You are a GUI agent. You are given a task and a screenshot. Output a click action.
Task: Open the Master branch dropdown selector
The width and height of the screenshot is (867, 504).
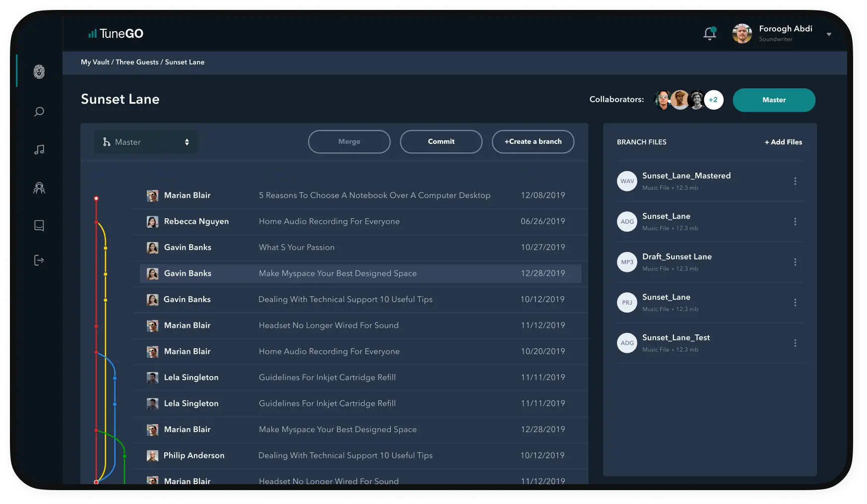(x=146, y=142)
